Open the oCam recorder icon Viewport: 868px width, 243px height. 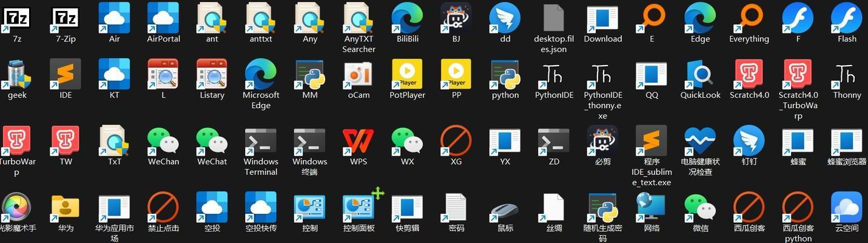359,74
